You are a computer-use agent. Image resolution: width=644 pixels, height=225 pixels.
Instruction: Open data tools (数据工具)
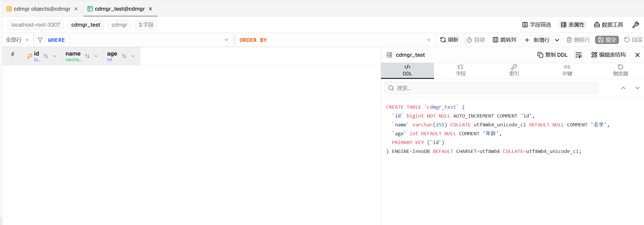608,25
